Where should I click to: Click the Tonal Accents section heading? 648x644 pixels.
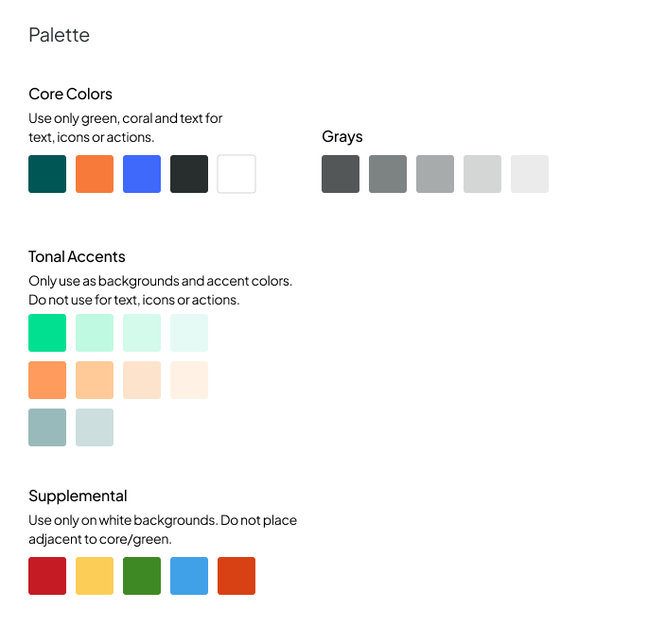pos(77,256)
